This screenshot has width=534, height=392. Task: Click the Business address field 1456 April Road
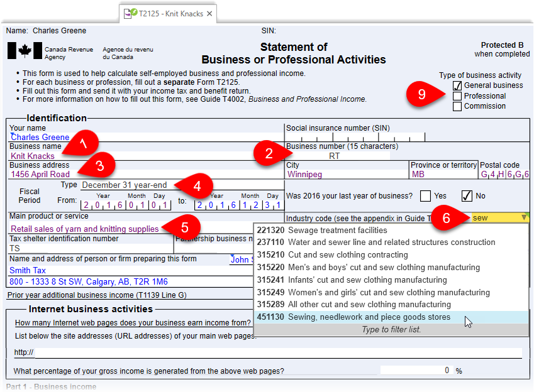[x=146, y=174]
